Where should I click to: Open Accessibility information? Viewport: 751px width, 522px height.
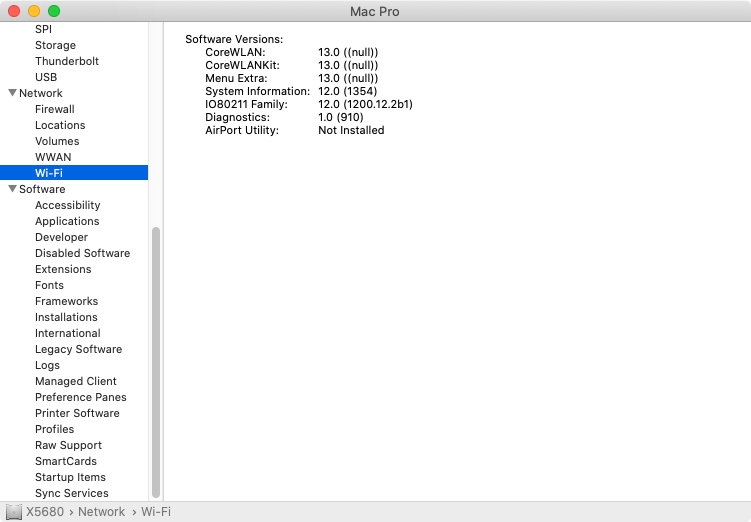click(68, 205)
